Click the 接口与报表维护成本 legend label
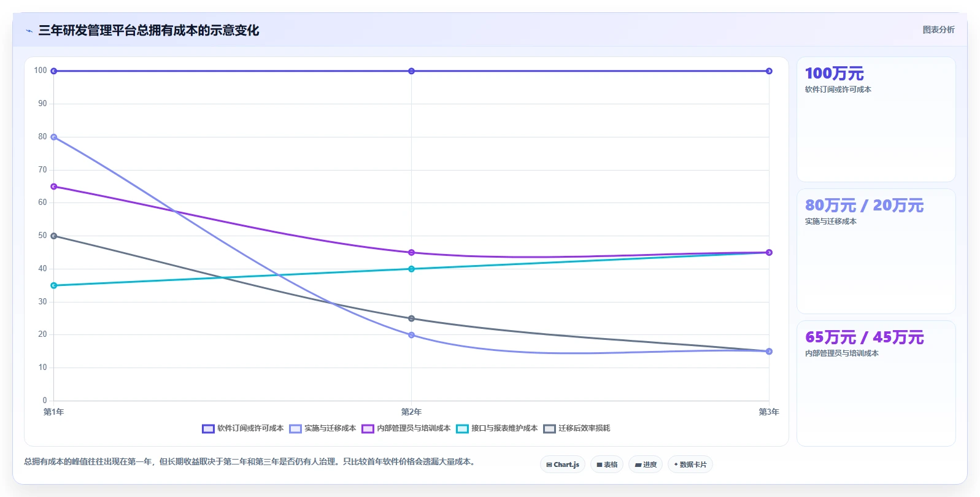 coord(504,428)
